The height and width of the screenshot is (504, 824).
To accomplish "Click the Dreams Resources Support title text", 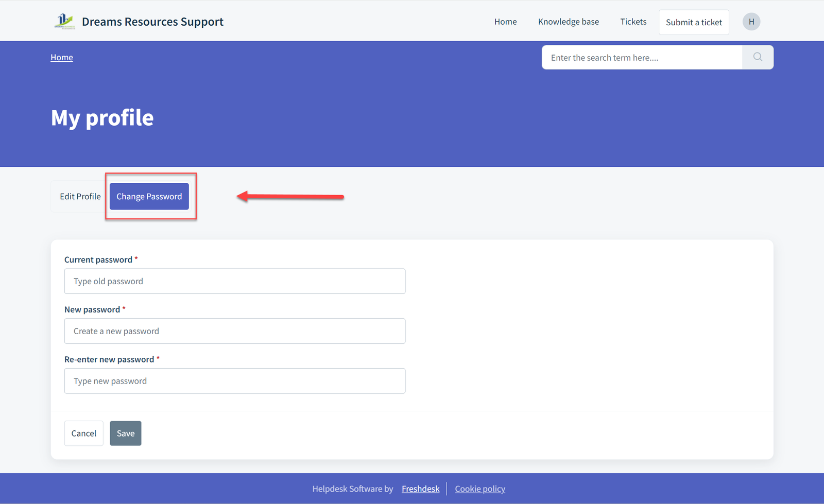I will 152,22.
